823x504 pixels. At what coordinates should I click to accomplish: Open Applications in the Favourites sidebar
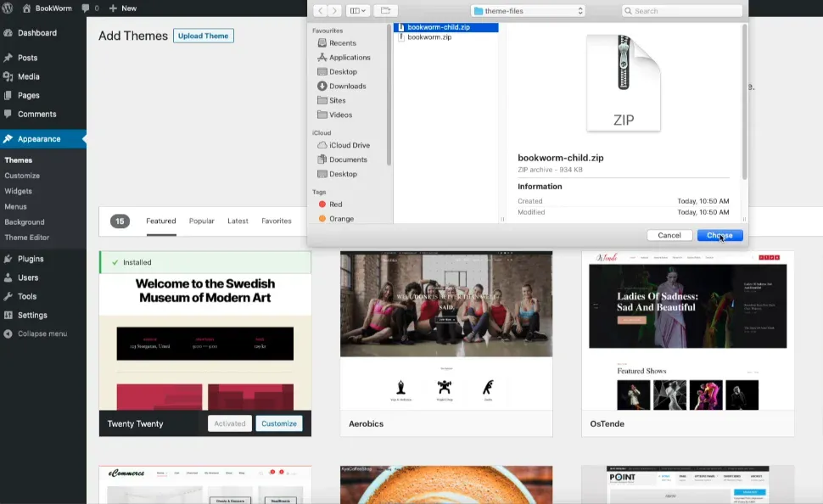[349, 58]
